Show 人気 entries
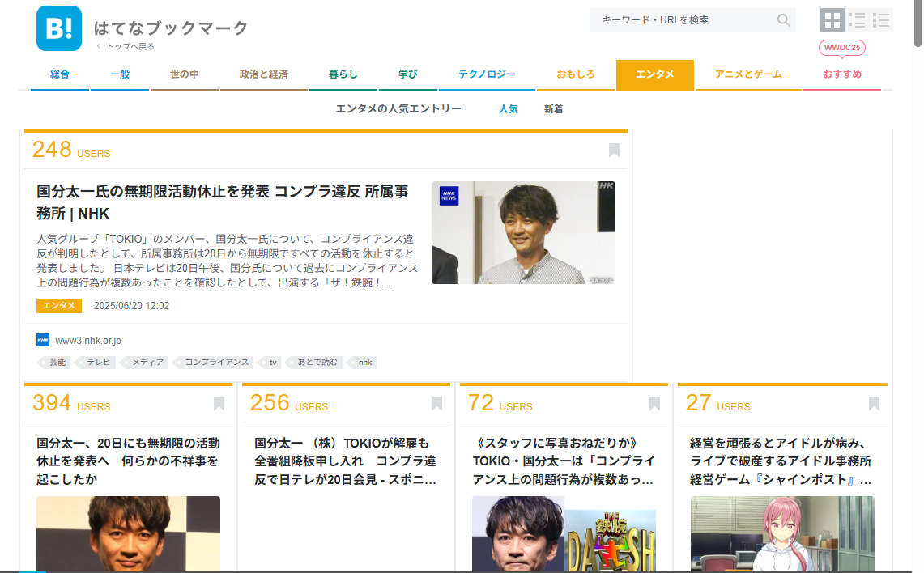This screenshot has width=924, height=573. [509, 109]
